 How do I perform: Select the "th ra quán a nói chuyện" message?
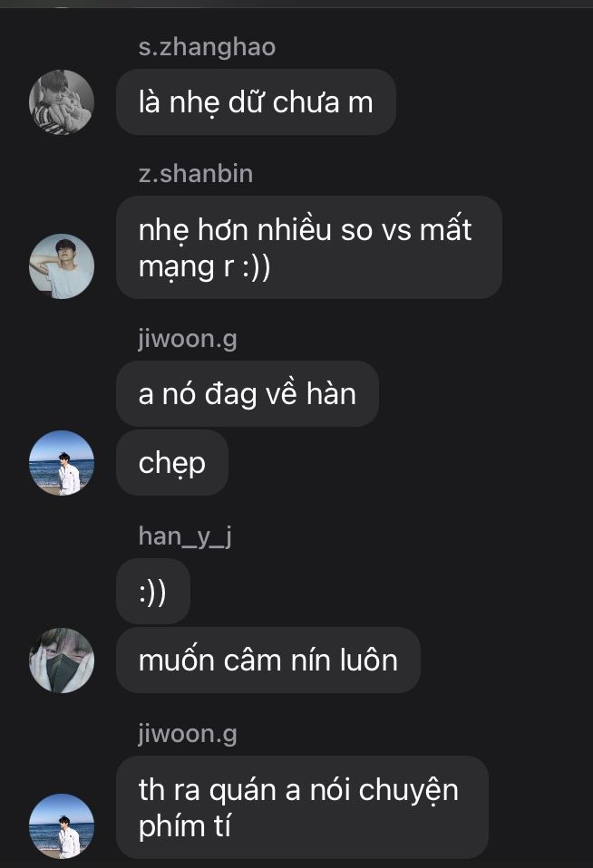(302, 807)
